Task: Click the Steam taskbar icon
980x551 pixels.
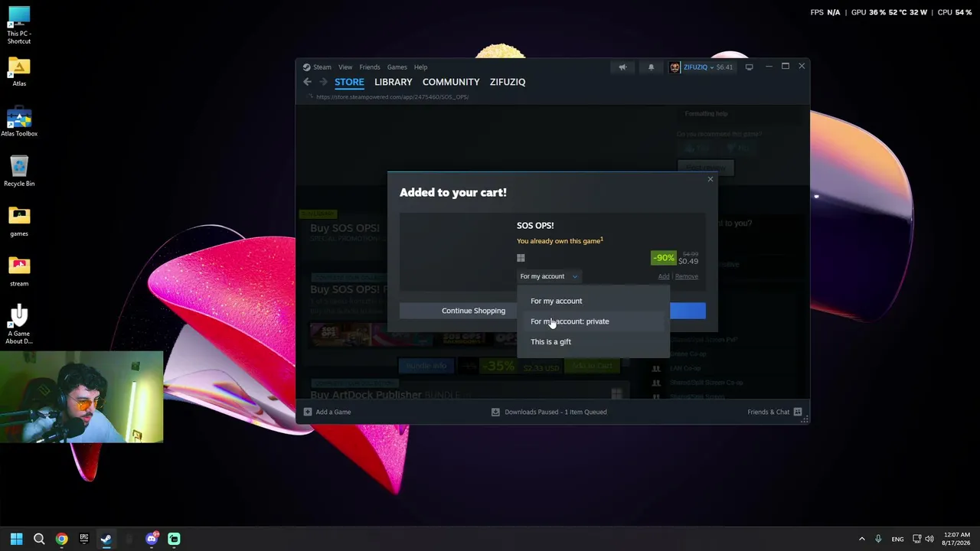Action: tap(106, 539)
